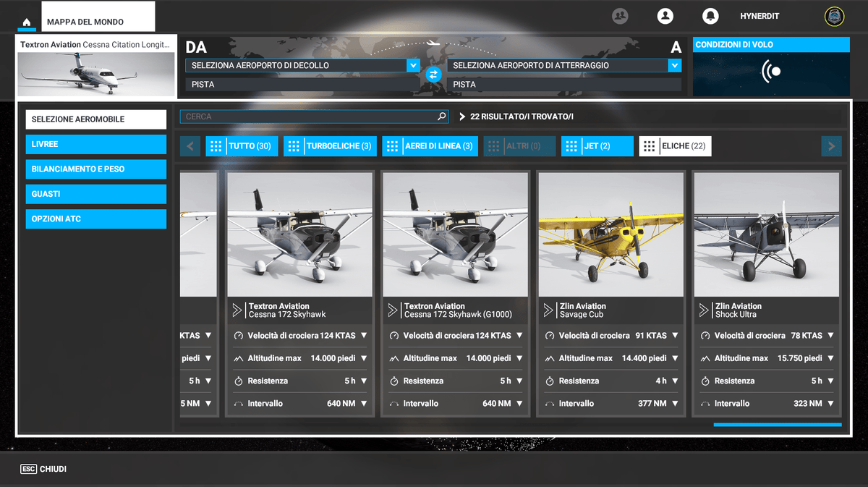Click the search magnifier icon
The width and height of the screenshot is (868, 487).
[x=441, y=117]
